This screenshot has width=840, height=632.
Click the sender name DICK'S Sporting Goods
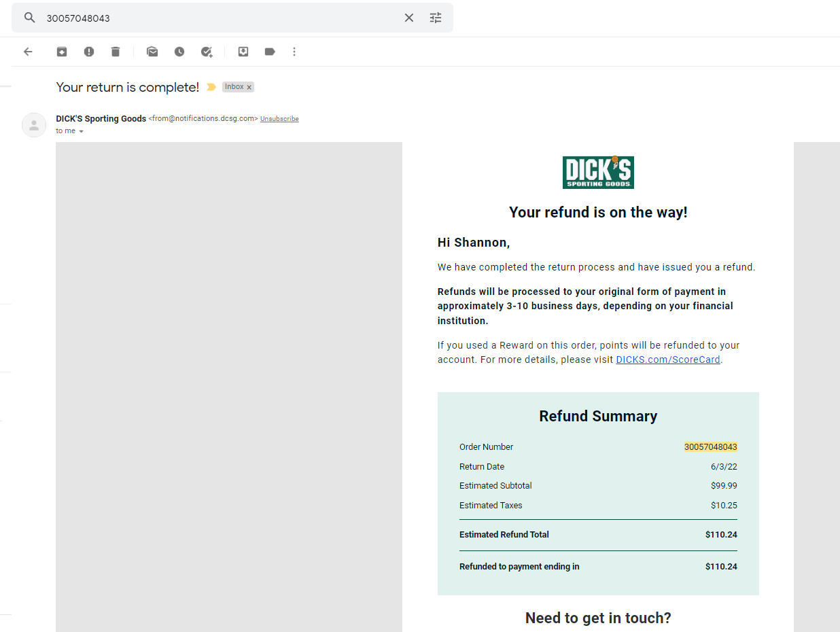(x=101, y=119)
